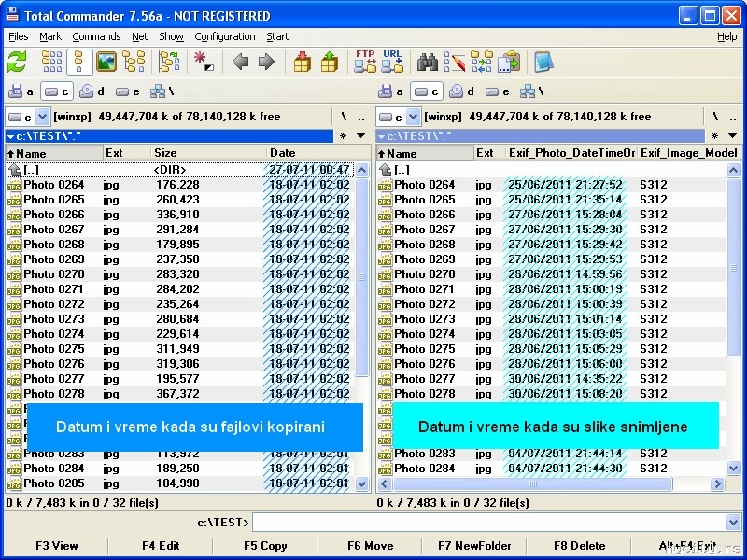The height and width of the screenshot is (560, 747).
Task: Open the Configuration menu
Action: (x=224, y=36)
